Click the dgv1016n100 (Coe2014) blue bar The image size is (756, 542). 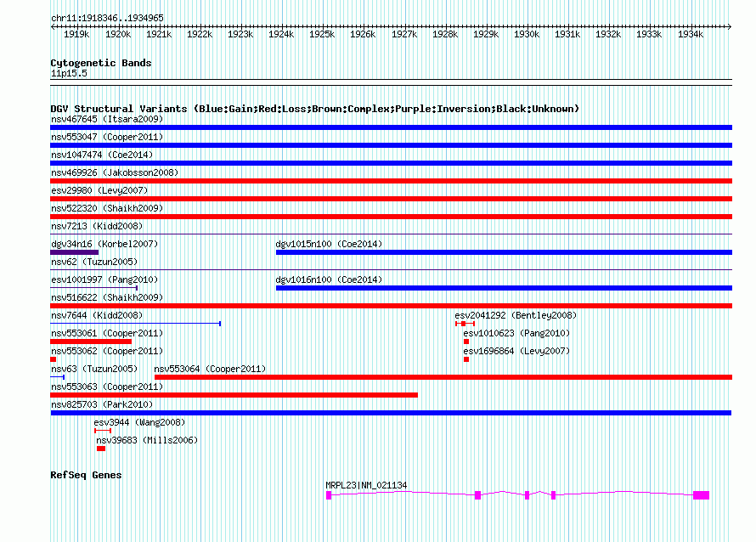(x=504, y=288)
